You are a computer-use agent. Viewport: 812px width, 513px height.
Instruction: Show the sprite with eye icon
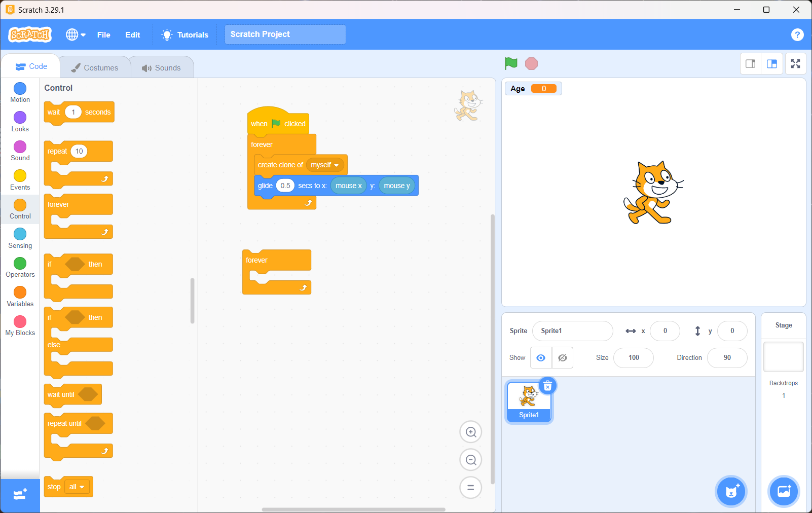(541, 358)
